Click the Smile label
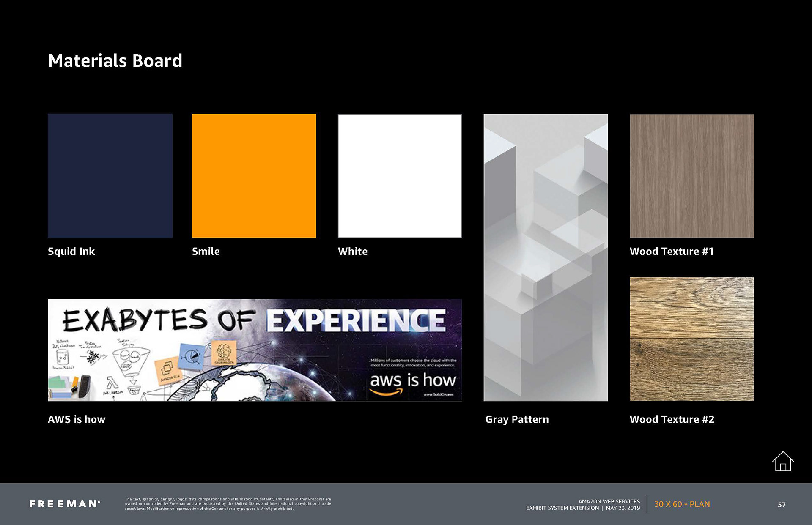The width and height of the screenshot is (812, 525). tap(206, 252)
